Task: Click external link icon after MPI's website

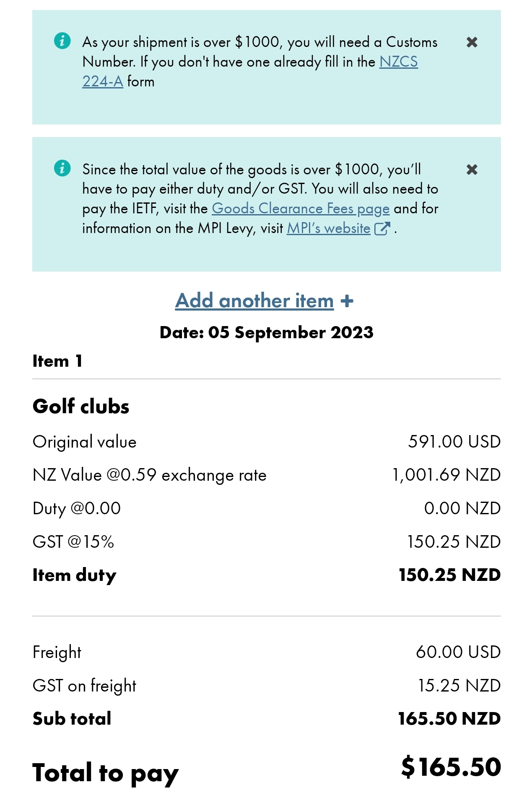Action: tap(382, 228)
